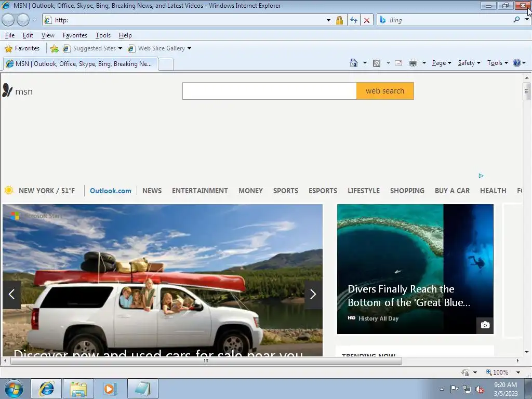
Task: Click the sun weather icon
Action: (9, 190)
